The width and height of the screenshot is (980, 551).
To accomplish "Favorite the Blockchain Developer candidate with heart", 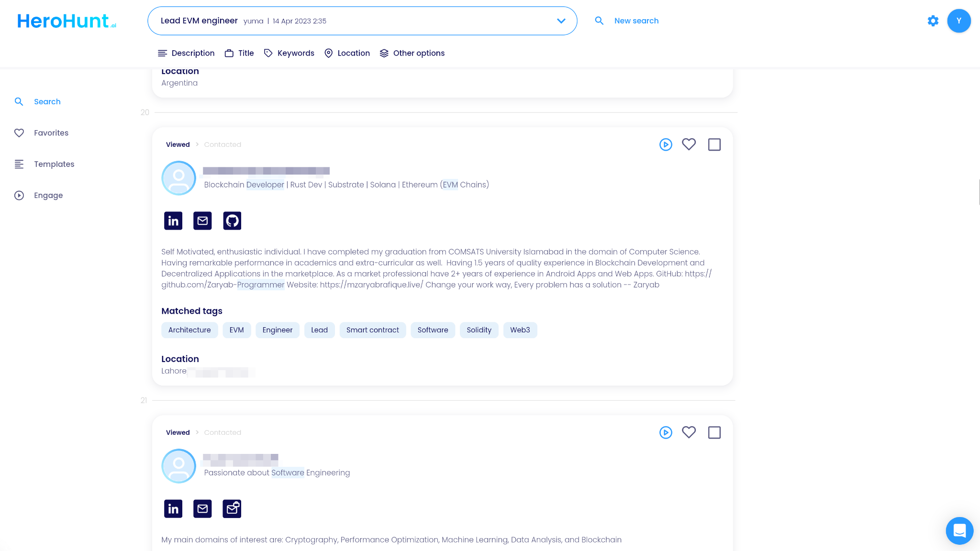I will 689,144.
